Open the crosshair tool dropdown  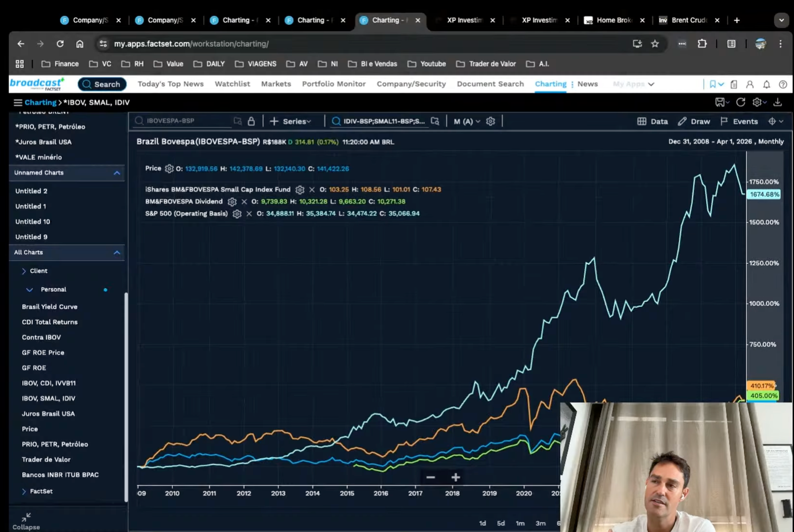tap(775, 121)
